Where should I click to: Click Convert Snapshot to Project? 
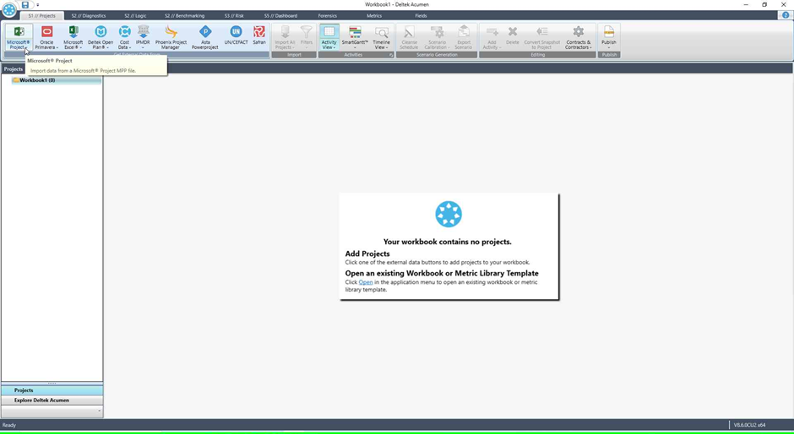click(x=542, y=37)
